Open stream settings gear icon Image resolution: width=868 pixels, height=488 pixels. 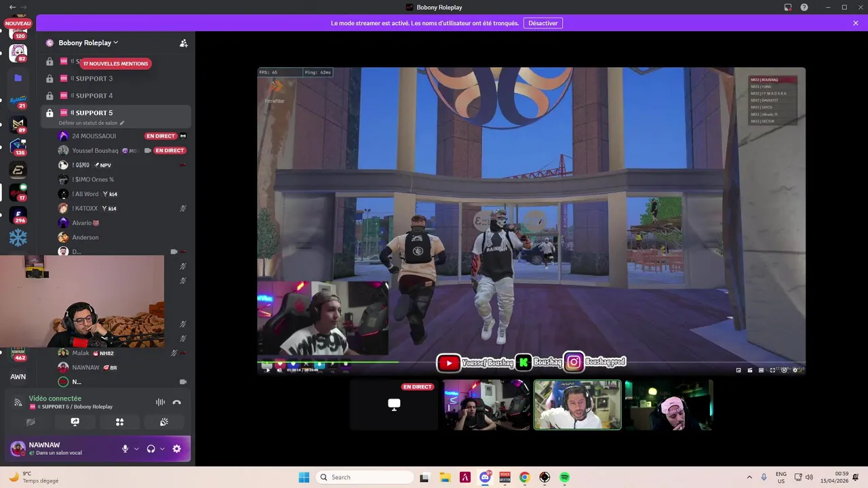795,370
